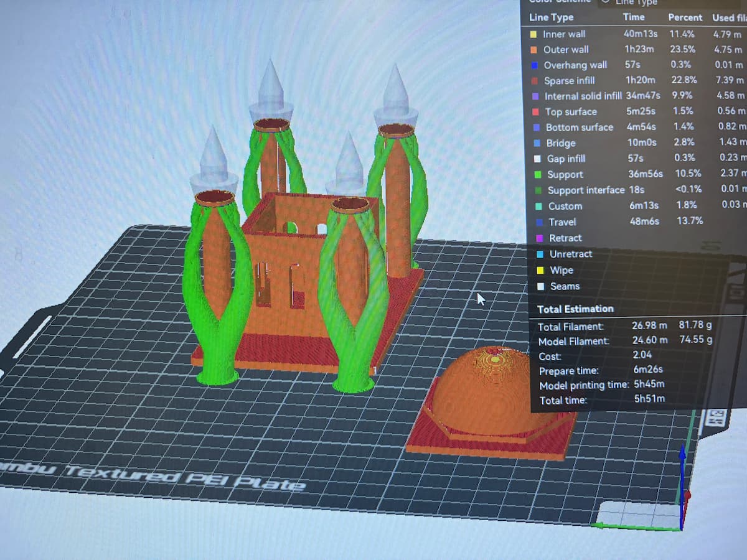
Task: Click the Inner wall yellow color swatch
Action: pos(532,34)
